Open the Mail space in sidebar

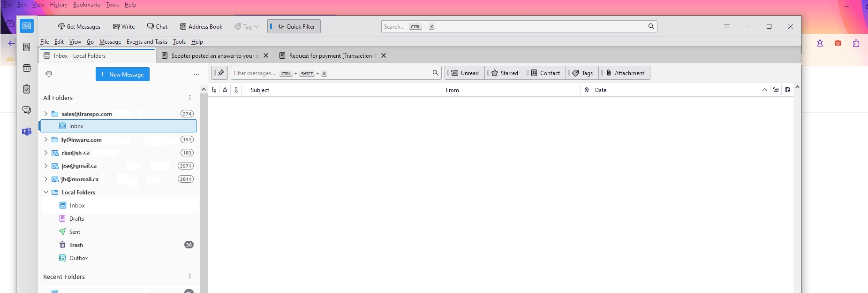tap(27, 26)
